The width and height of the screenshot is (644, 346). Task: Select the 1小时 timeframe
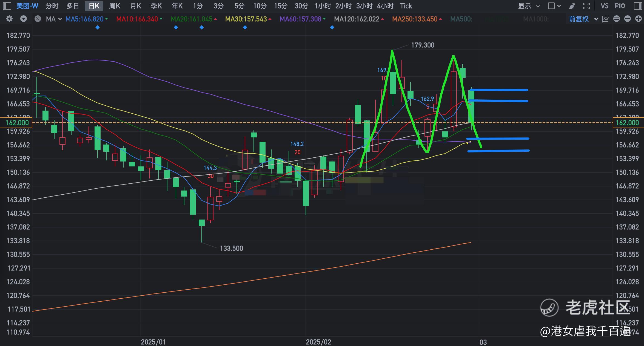323,6
